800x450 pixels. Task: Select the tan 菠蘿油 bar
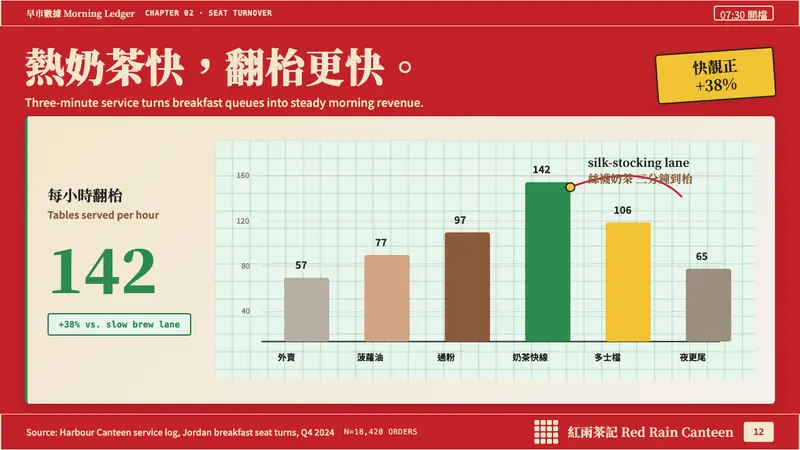tap(387, 298)
